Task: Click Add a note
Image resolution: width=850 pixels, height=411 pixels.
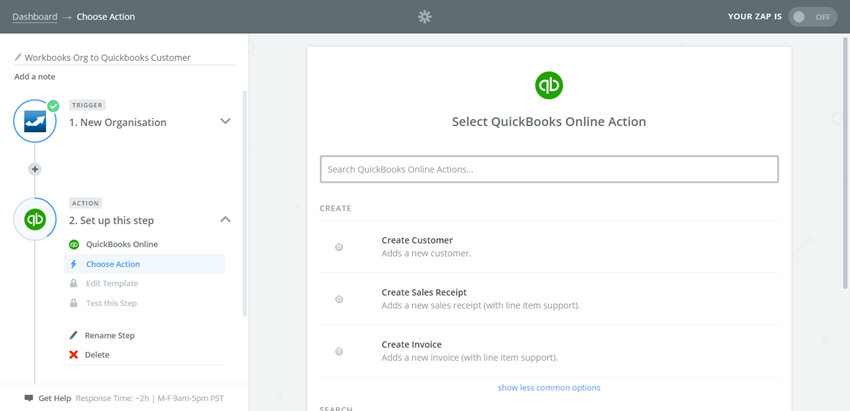Action: click(35, 77)
